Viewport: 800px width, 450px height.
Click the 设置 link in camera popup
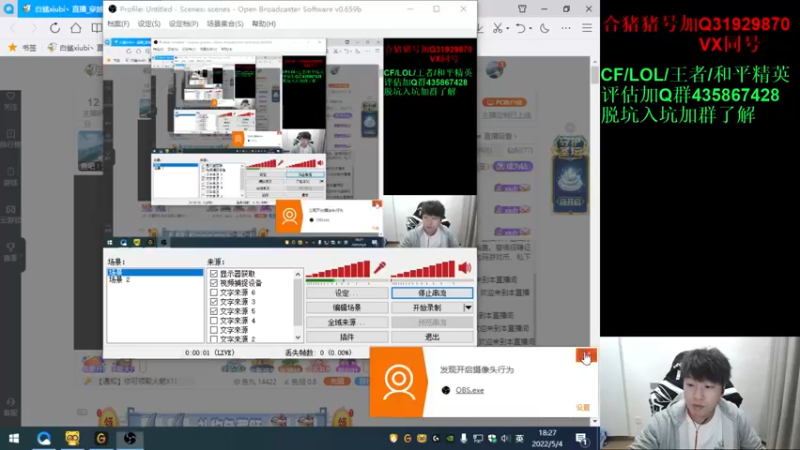pyautogui.click(x=583, y=407)
